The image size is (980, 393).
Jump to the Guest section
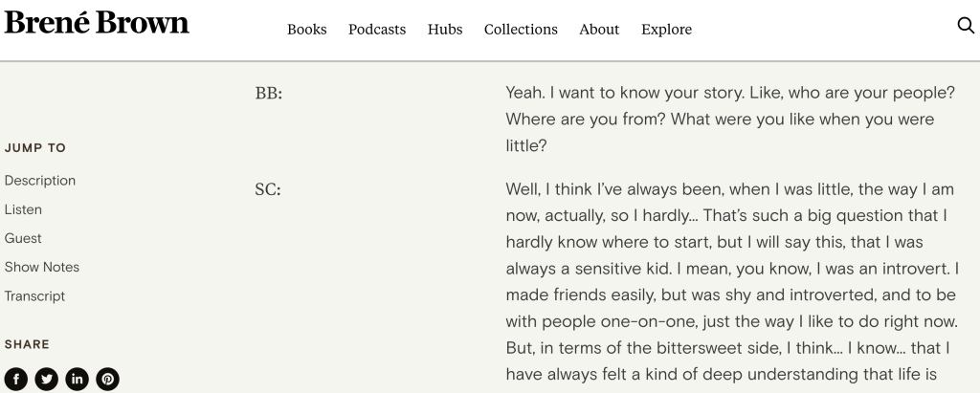point(23,238)
